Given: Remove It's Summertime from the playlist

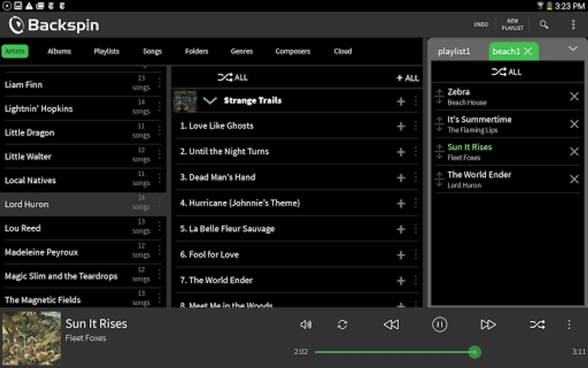Looking at the screenshot, I should pos(574,124).
